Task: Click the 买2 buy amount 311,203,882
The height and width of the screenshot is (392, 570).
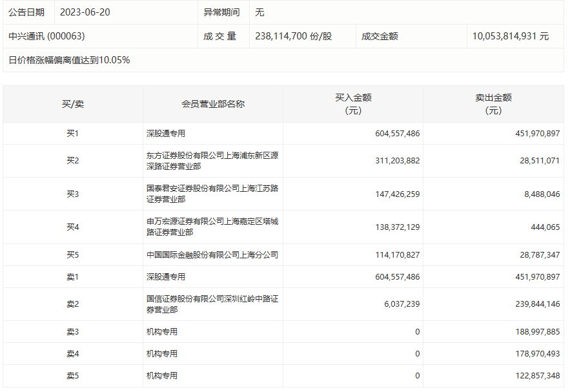Action: (398, 161)
